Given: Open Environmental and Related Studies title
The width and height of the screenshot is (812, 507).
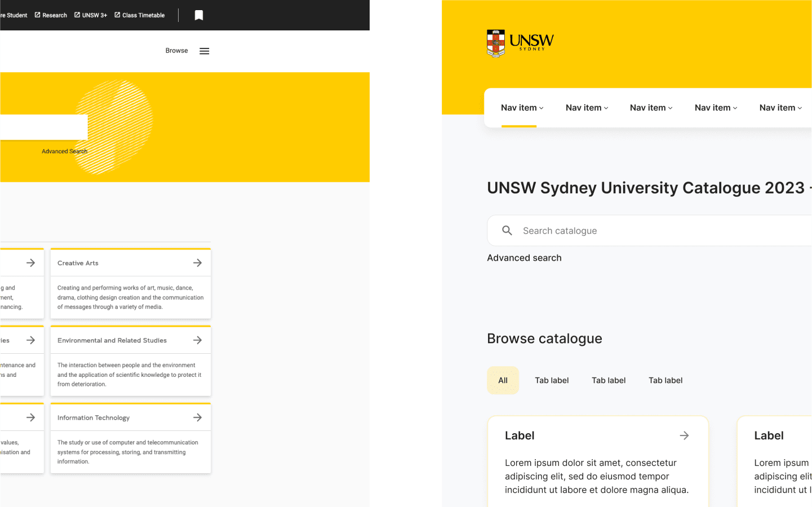Looking at the screenshot, I should tap(112, 340).
